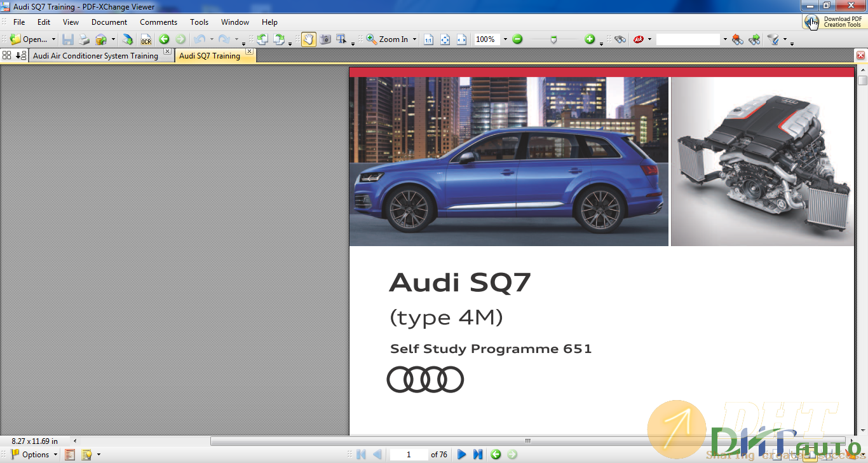Expand the Open recent files dropdown arrow

(x=53, y=39)
